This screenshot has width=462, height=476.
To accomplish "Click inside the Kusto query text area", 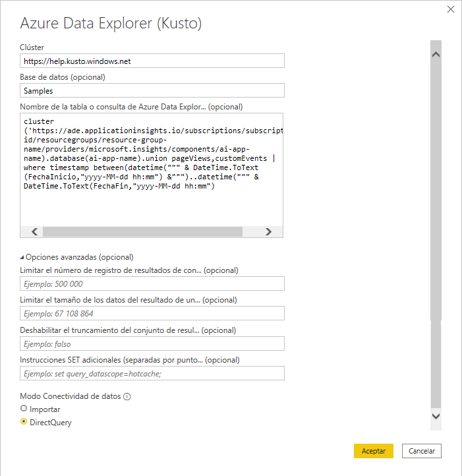I will [152, 170].
